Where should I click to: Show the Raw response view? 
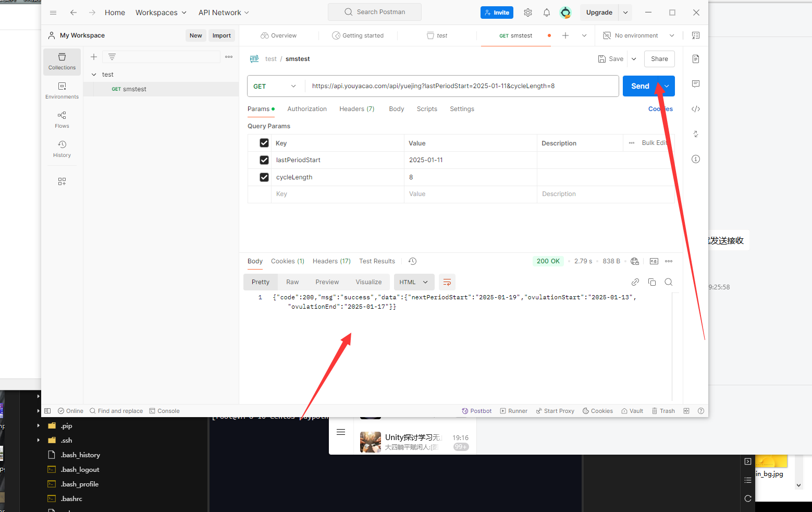pos(292,282)
